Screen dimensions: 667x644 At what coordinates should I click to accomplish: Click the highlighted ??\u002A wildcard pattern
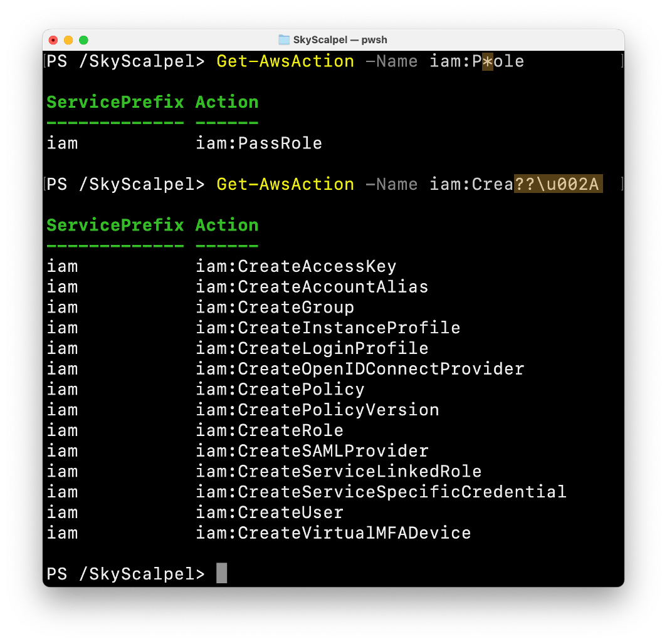(558, 184)
